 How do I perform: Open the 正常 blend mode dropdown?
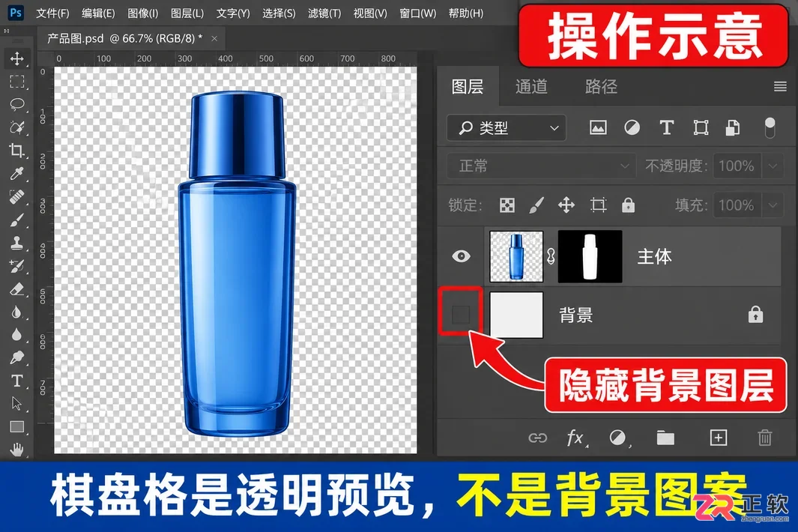(541, 166)
